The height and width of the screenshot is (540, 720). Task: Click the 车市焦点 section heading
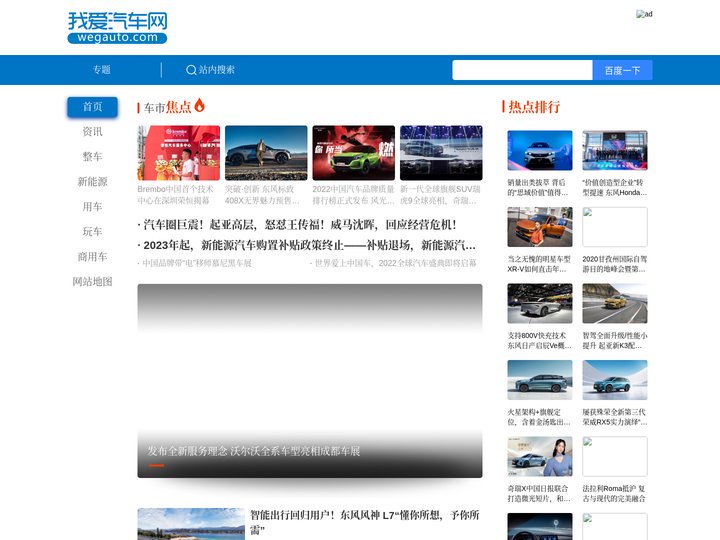tap(167, 107)
